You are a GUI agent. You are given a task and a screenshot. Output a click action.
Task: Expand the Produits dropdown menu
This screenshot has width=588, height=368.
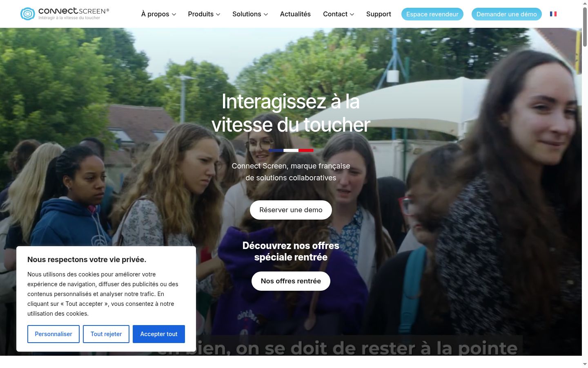[204, 14]
